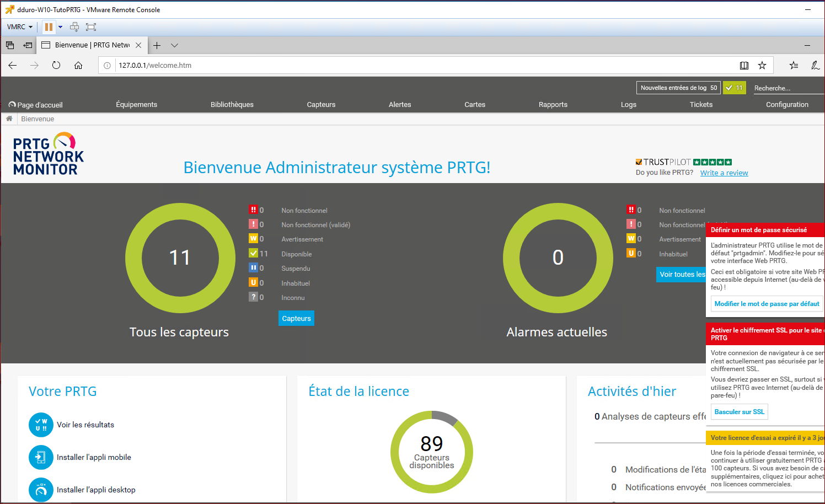Open Nouvelles entrées de log counter
This screenshot has width=825, height=504.
(x=678, y=88)
